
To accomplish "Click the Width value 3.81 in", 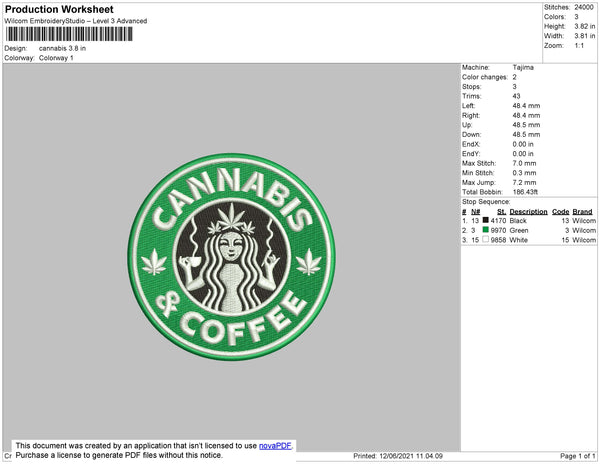I will (584, 36).
